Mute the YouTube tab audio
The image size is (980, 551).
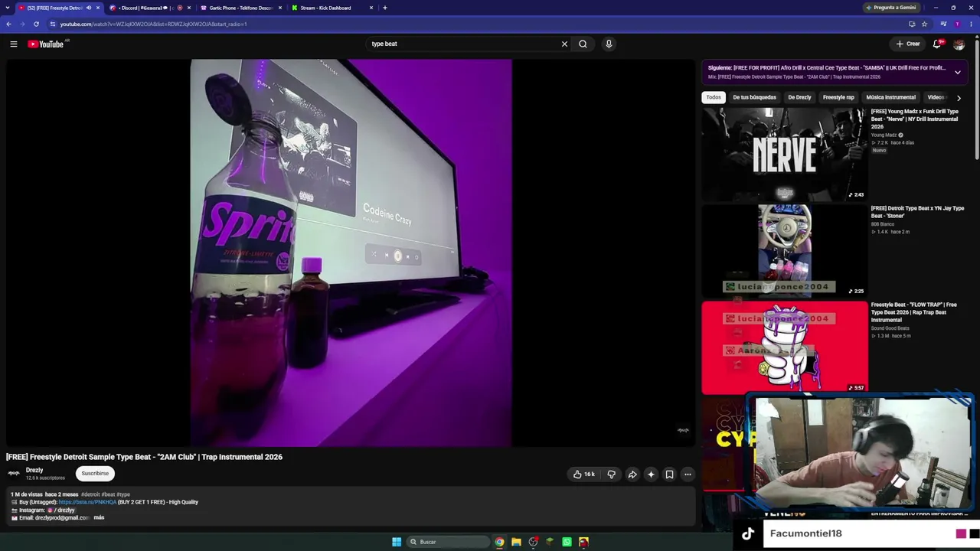tap(89, 8)
